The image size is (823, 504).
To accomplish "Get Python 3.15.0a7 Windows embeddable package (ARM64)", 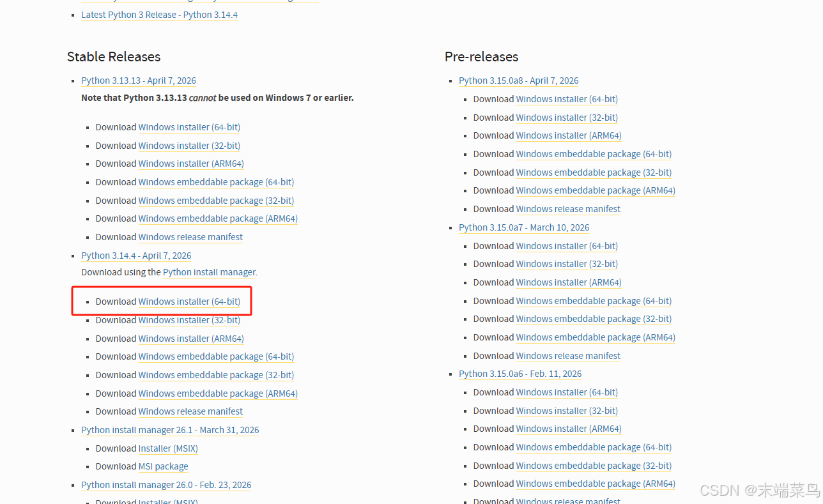I will (596, 337).
